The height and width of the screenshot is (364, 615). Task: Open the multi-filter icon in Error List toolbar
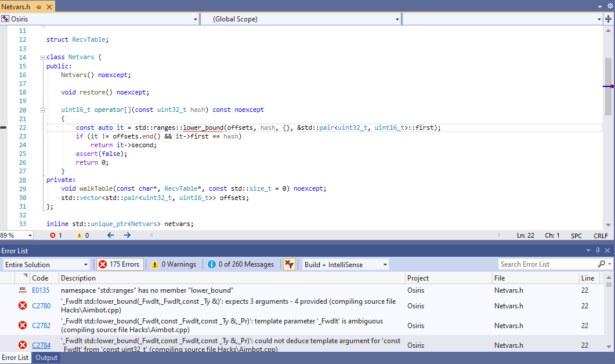coord(289,264)
